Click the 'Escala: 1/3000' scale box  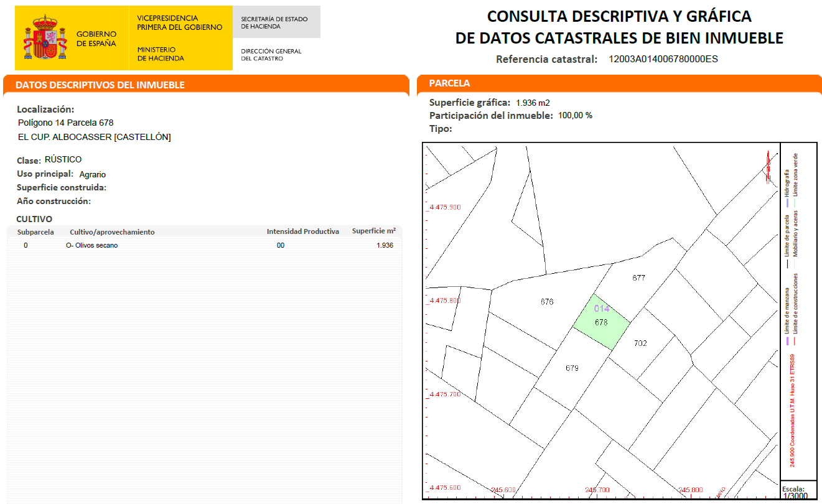(793, 492)
